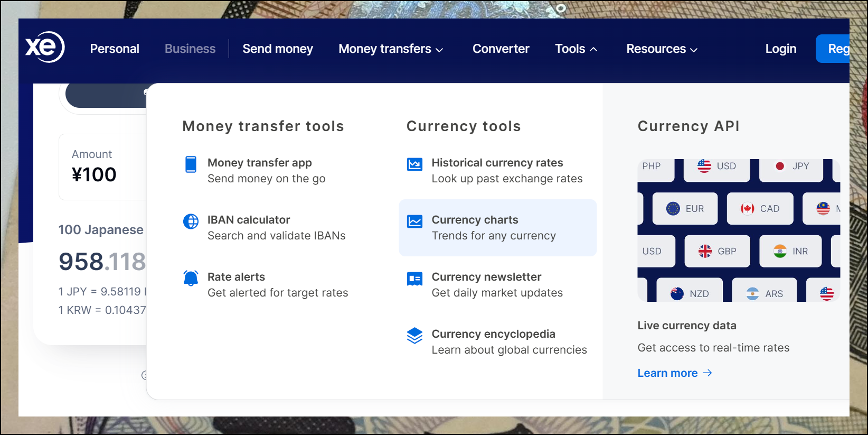Click the first USD flag key in API image
The width and height of the screenshot is (868, 435).
[x=716, y=170]
